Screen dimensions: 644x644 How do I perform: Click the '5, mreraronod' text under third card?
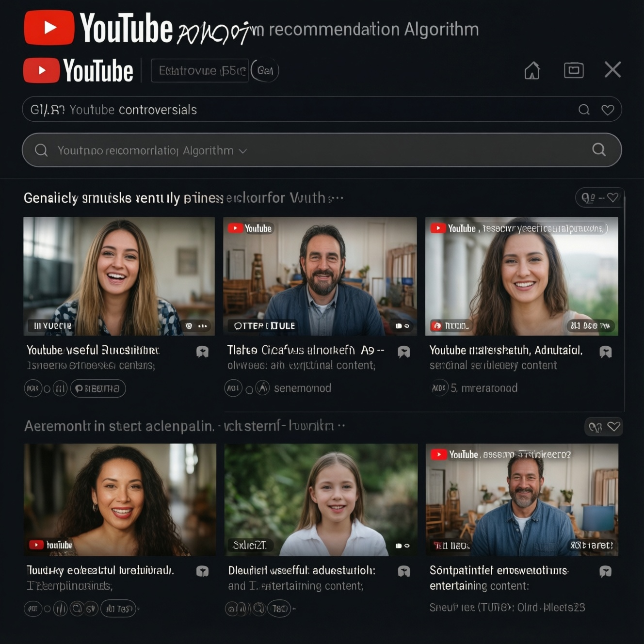(x=484, y=388)
